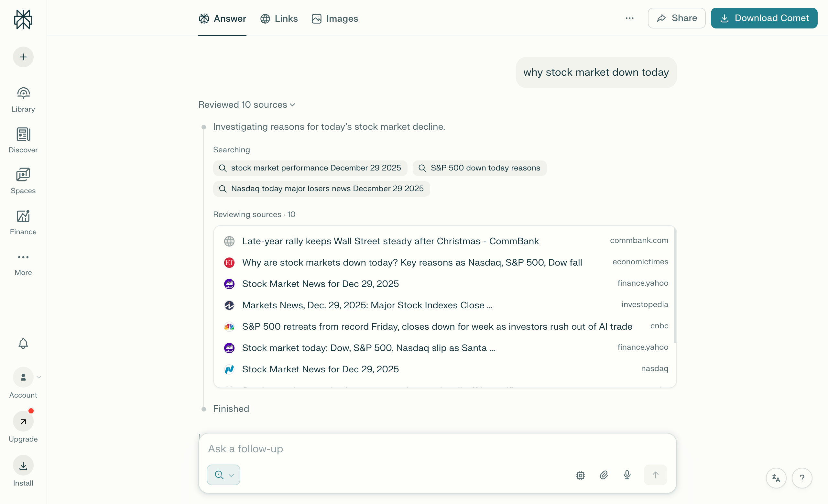Focus the 'Ask a follow-up' input field
Image resolution: width=828 pixels, height=504 pixels.
[437, 449]
